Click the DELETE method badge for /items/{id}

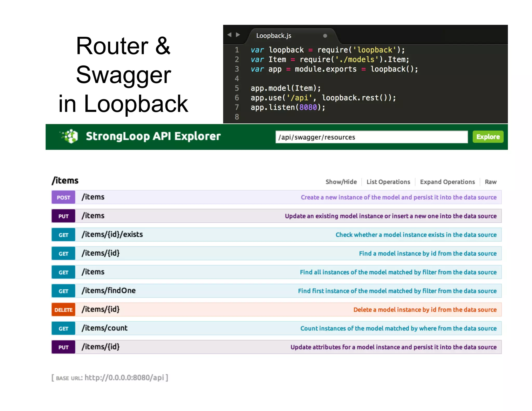(x=63, y=310)
